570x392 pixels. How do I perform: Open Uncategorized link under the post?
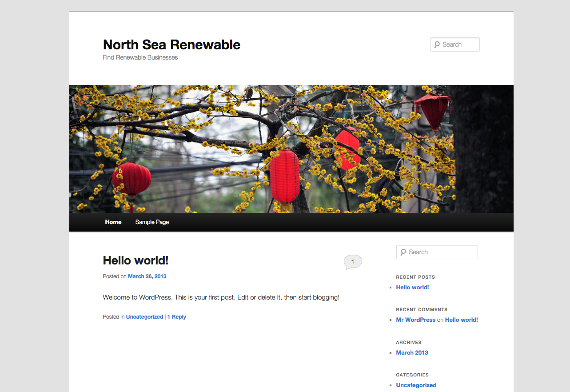[x=144, y=317]
